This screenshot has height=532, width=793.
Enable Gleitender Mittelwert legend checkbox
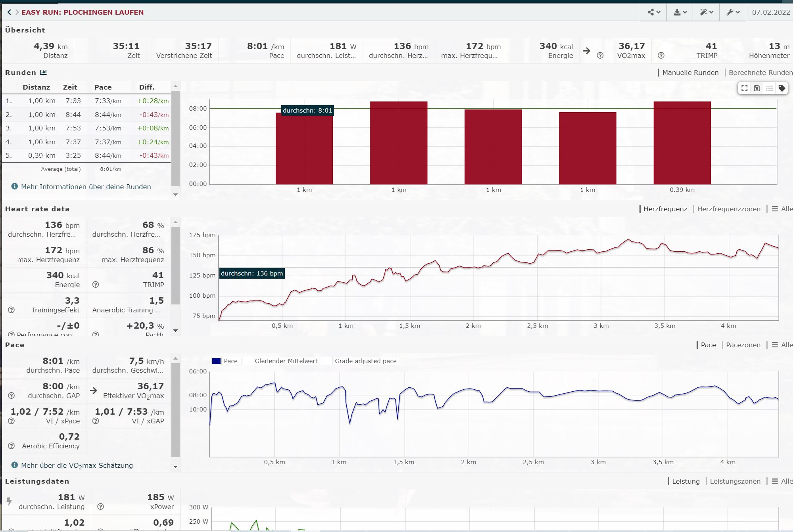tap(247, 361)
